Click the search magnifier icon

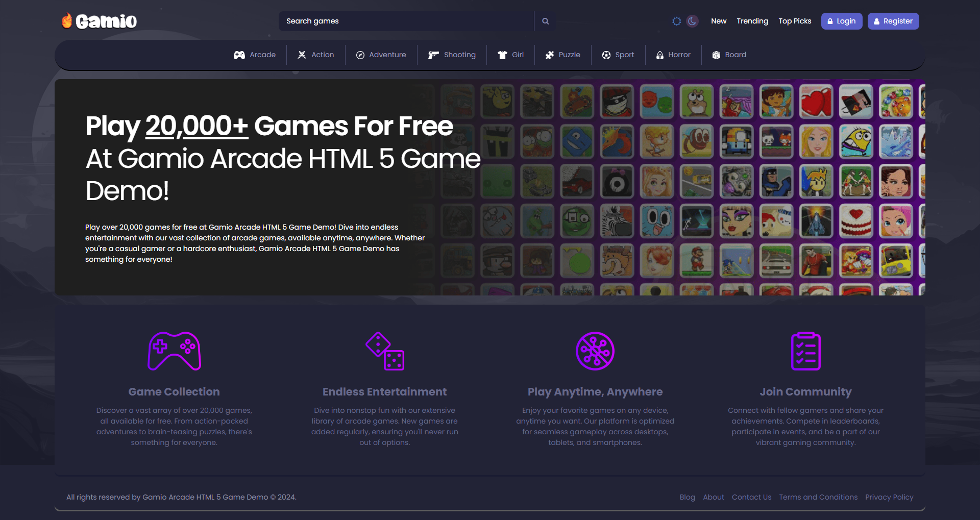(545, 21)
